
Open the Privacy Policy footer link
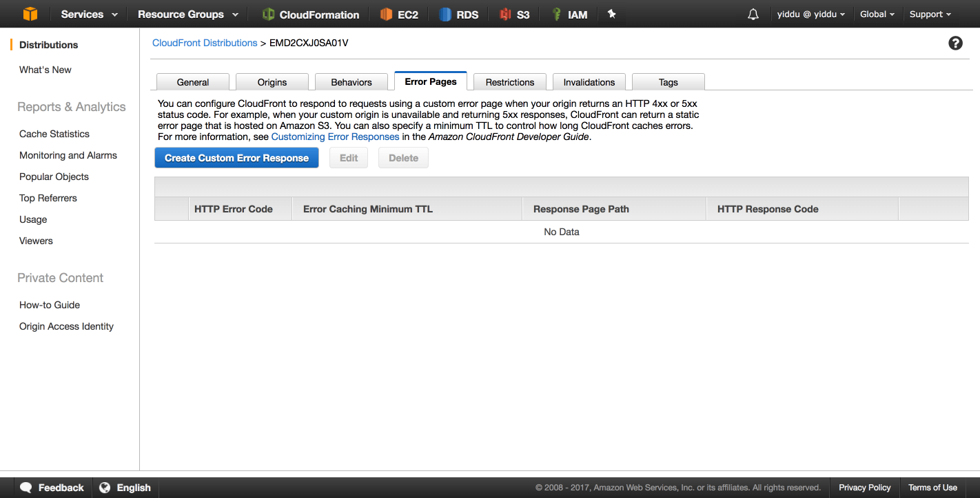point(865,488)
